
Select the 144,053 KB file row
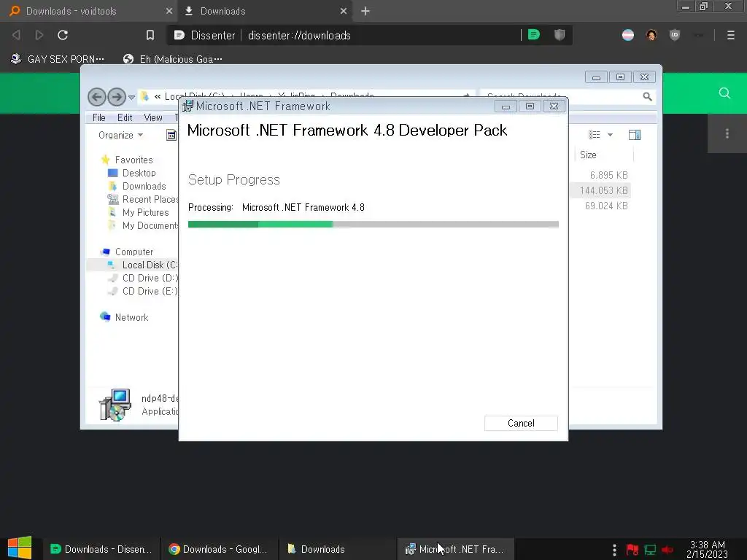pos(601,190)
